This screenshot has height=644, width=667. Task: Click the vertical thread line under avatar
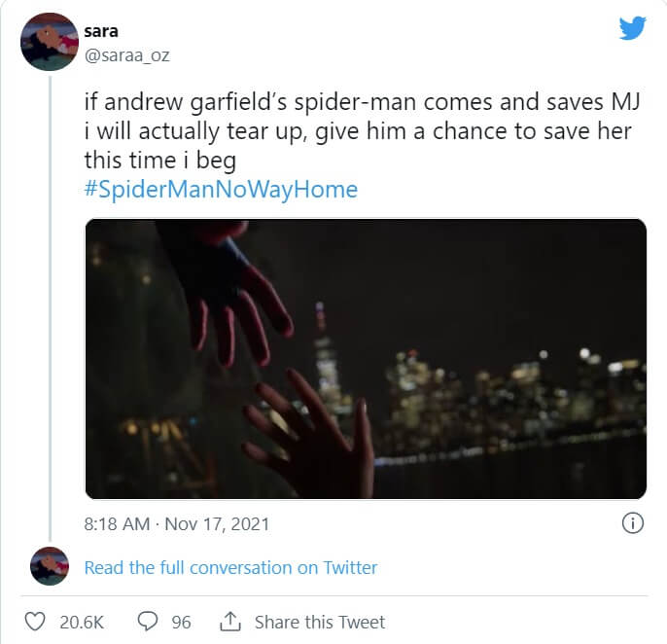[51, 308]
